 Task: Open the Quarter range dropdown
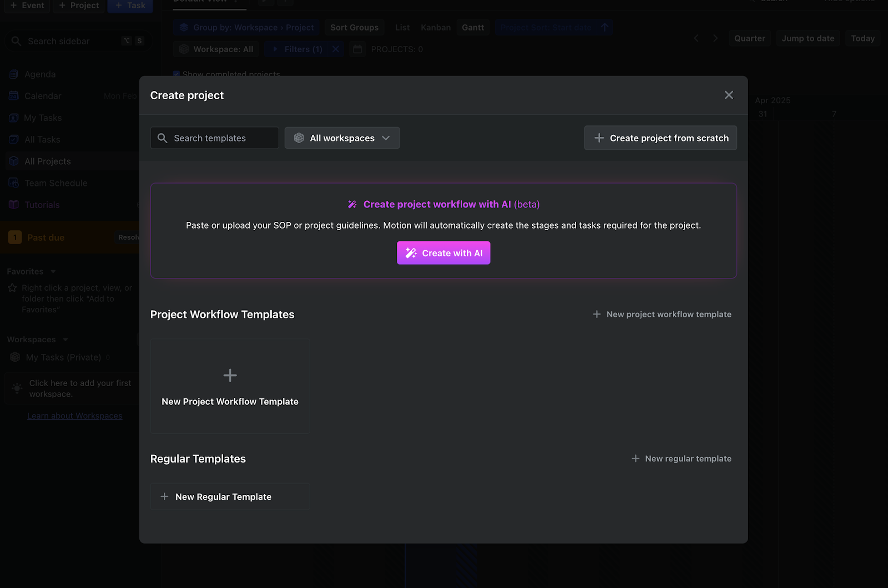[750, 38]
